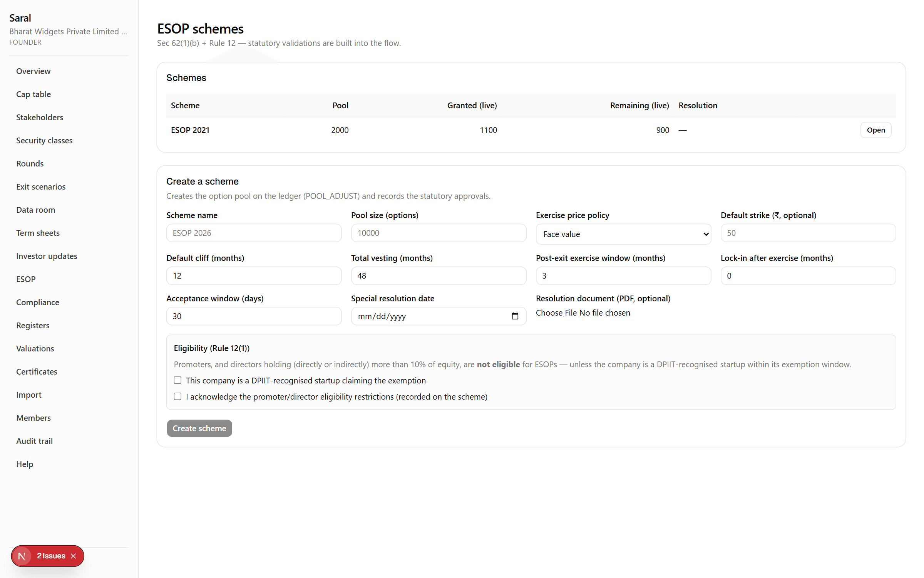Edit Post-exit exercise window field

(x=623, y=276)
